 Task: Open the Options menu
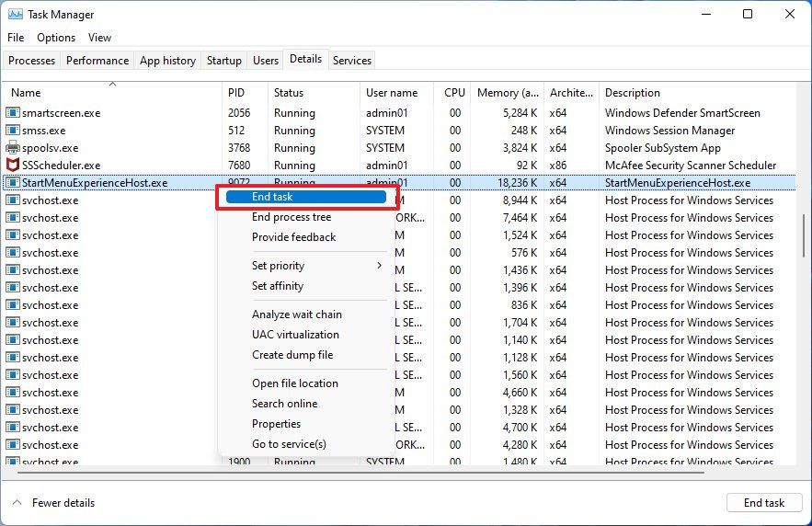(56, 38)
